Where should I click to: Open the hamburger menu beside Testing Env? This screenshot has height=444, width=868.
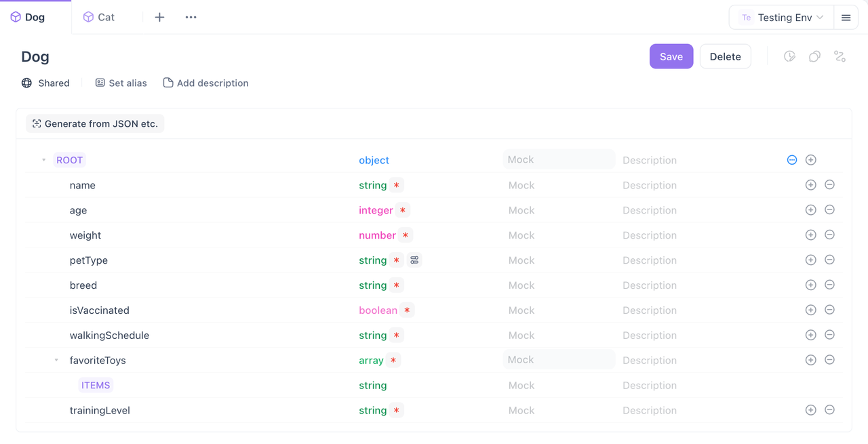pos(846,17)
